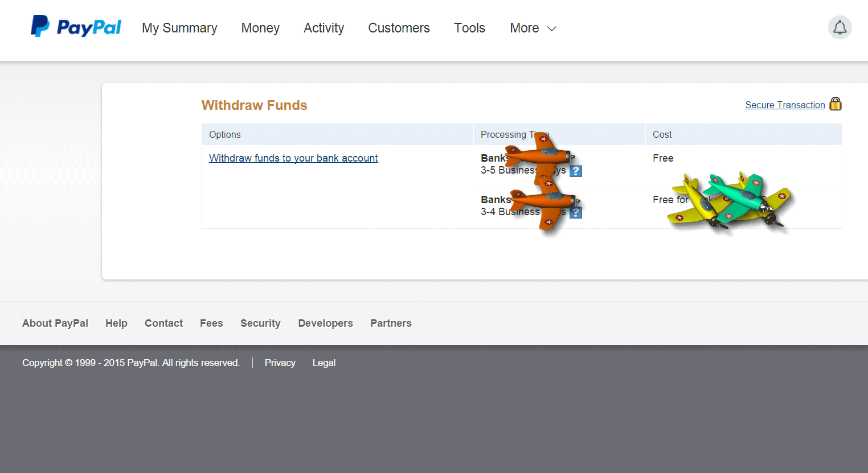The height and width of the screenshot is (473, 868).
Task: Open the Customers menu item
Action: click(399, 28)
